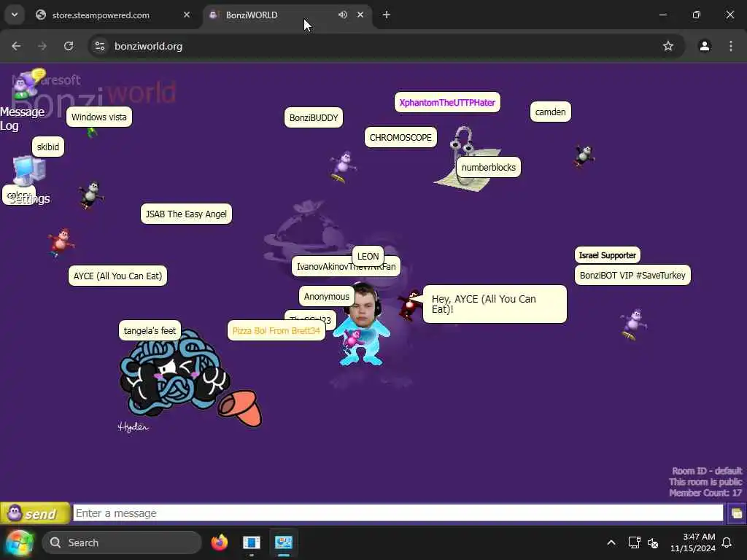Click the muted volume tray icon
The height and width of the screenshot is (560, 747).
(654, 542)
